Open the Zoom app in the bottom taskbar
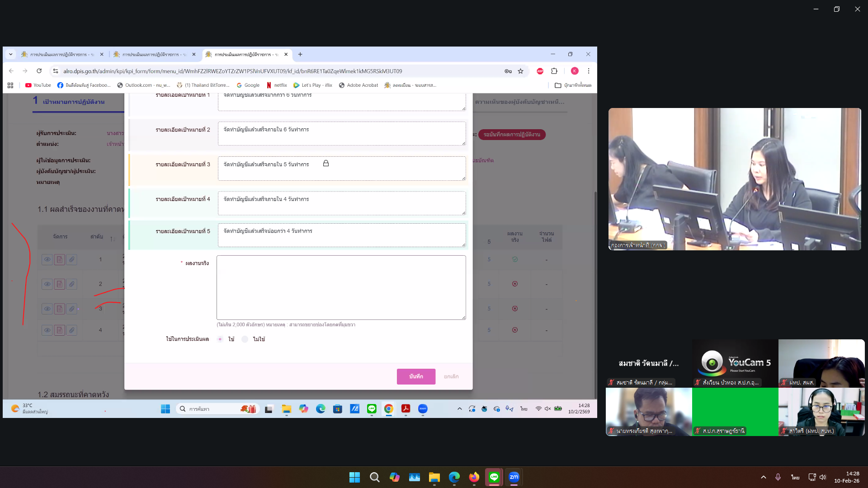The image size is (868, 488). pyautogui.click(x=514, y=477)
